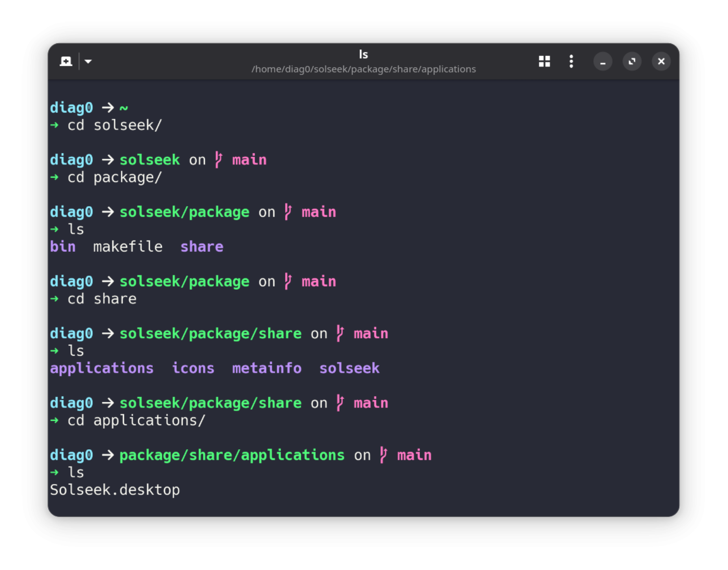Toggle fullscreen mode for the terminal
The height and width of the screenshot is (570, 728).
[632, 61]
